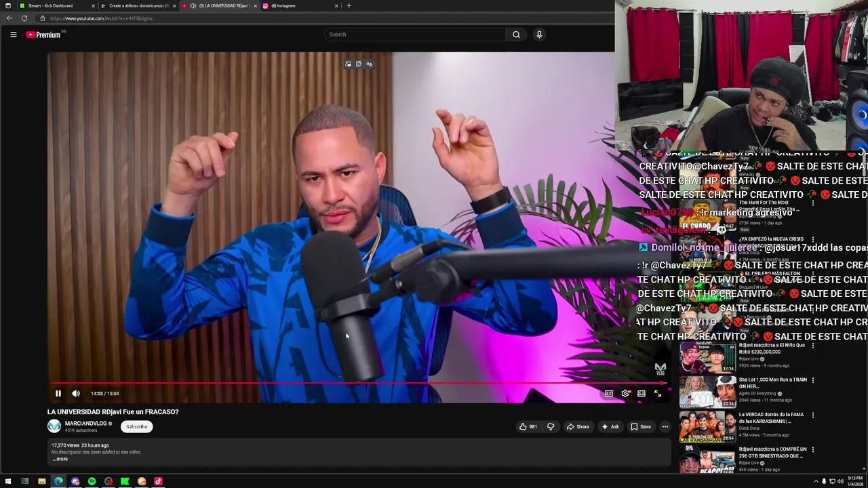
Task: Enter full screen mode
Action: [658, 393]
